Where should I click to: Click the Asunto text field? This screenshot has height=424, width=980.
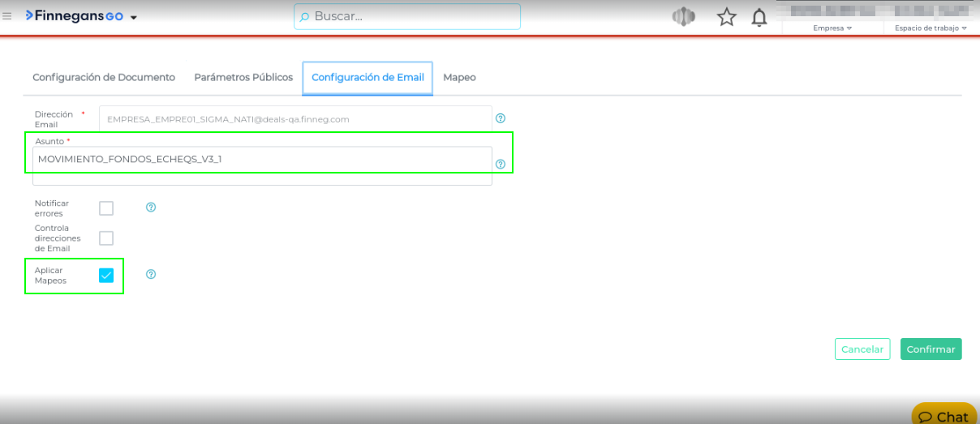click(x=262, y=159)
